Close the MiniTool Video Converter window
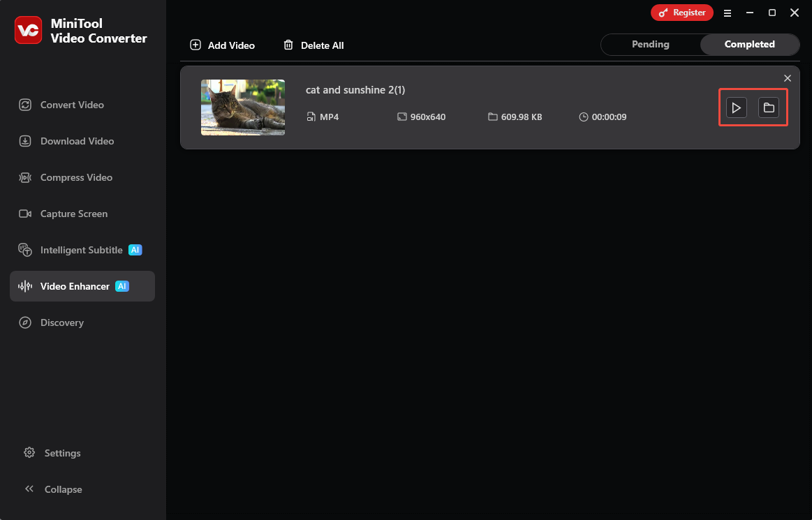 (x=795, y=13)
